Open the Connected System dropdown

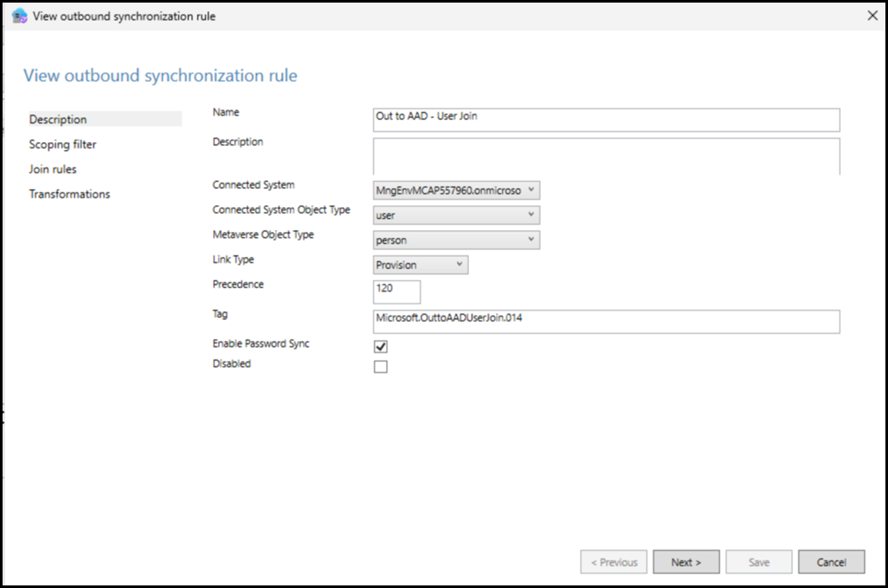click(x=456, y=191)
